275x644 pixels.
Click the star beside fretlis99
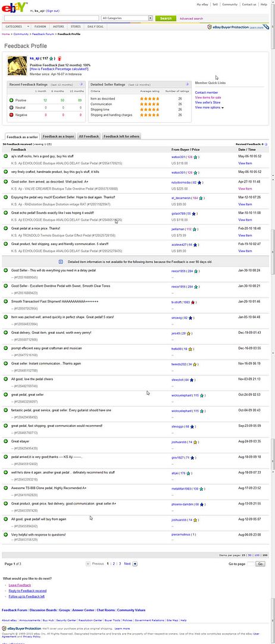point(191,349)
